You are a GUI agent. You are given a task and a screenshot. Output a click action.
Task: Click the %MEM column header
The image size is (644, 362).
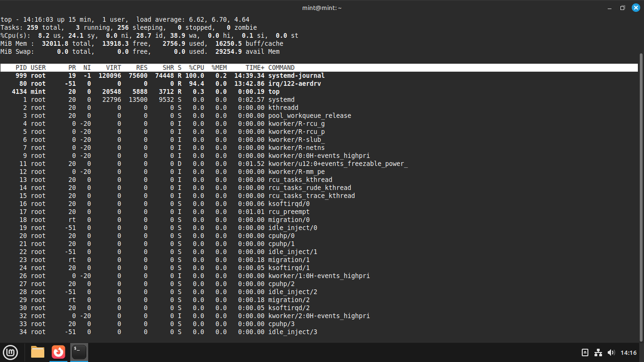tap(219, 67)
